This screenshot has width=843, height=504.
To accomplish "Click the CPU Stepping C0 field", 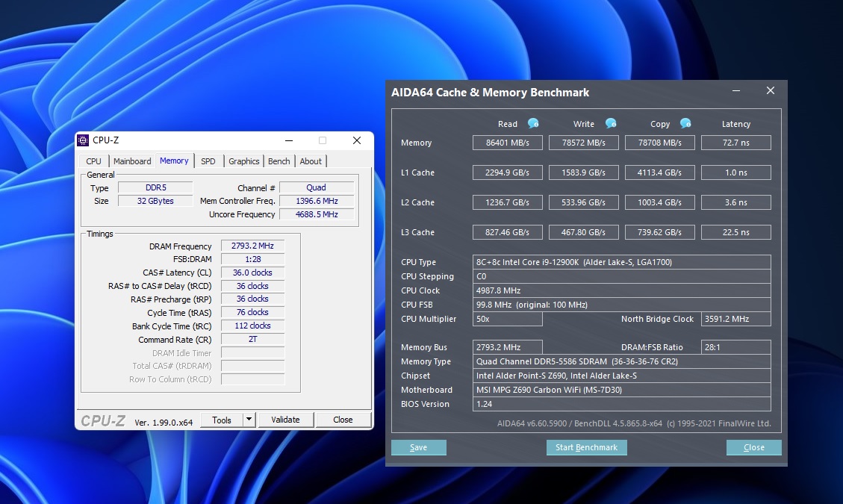I will pyautogui.click(x=621, y=276).
